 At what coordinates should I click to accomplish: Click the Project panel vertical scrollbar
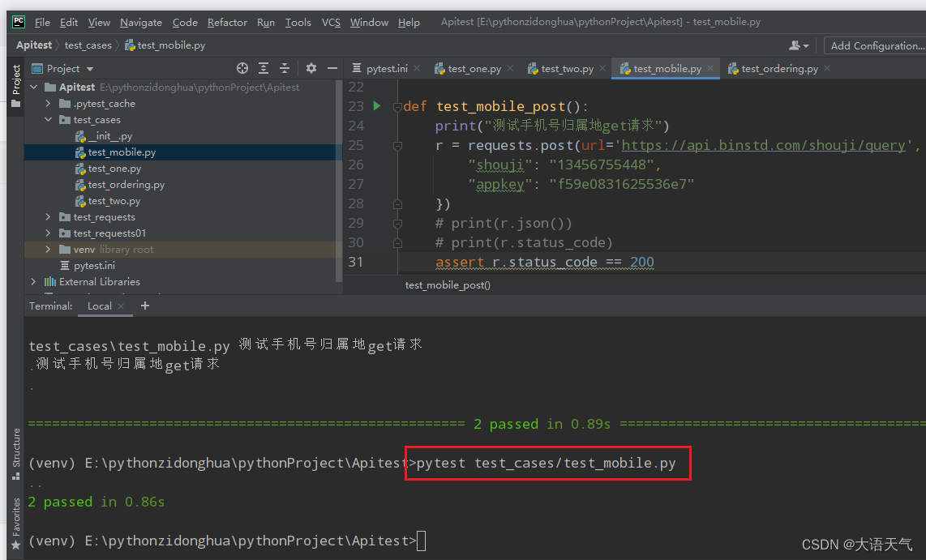(x=338, y=181)
